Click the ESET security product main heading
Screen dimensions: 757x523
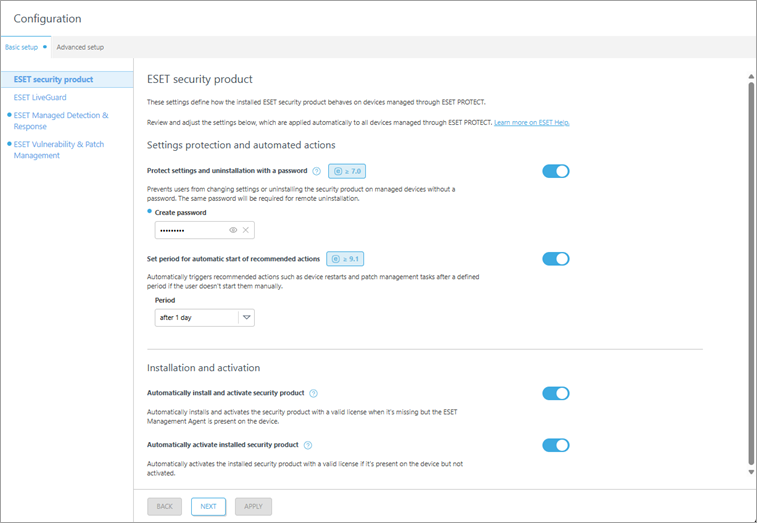coord(200,79)
